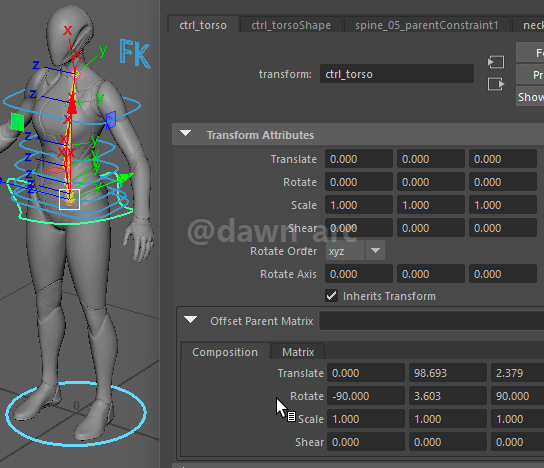544x468 pixels.
Task: Click the Rotate X field in Transform Attributes
Action: pos(359,182)
